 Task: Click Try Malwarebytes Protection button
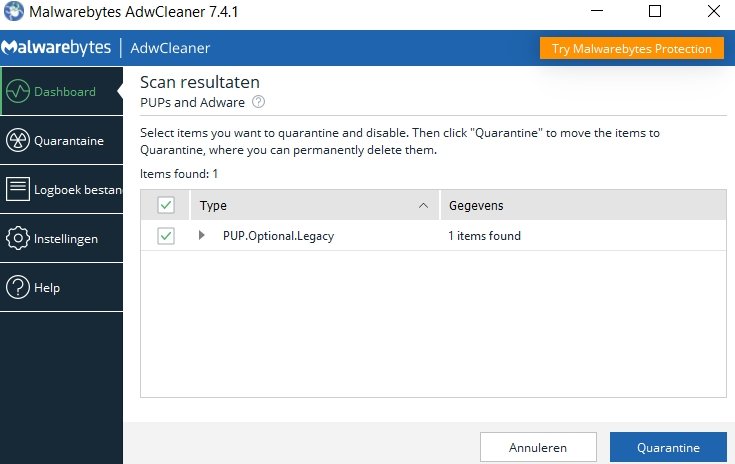(x=631, y=48)
